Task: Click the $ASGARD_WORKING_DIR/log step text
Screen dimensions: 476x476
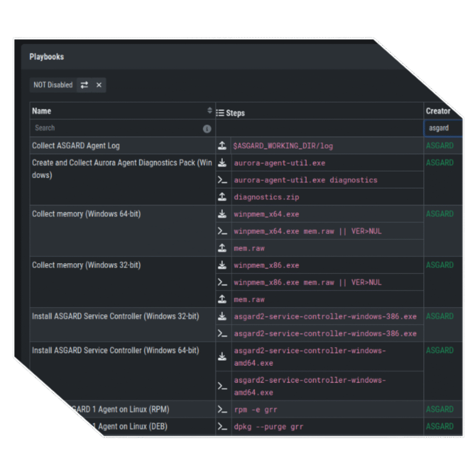Action: tap(283, 146)
